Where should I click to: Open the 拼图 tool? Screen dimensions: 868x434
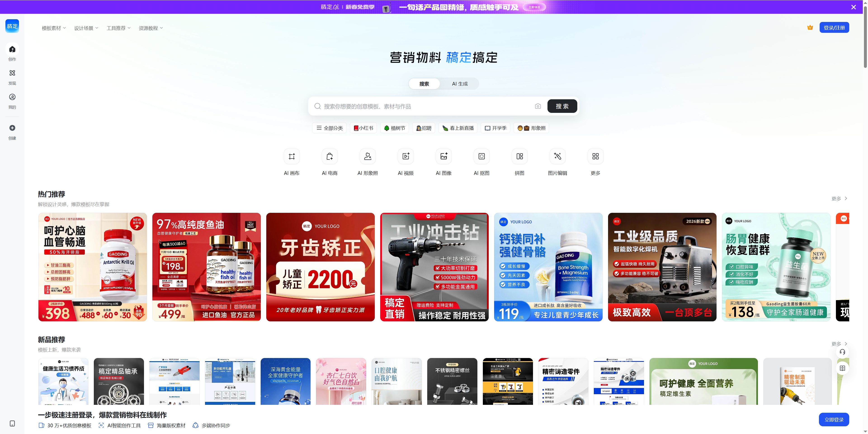pos(520,162)
